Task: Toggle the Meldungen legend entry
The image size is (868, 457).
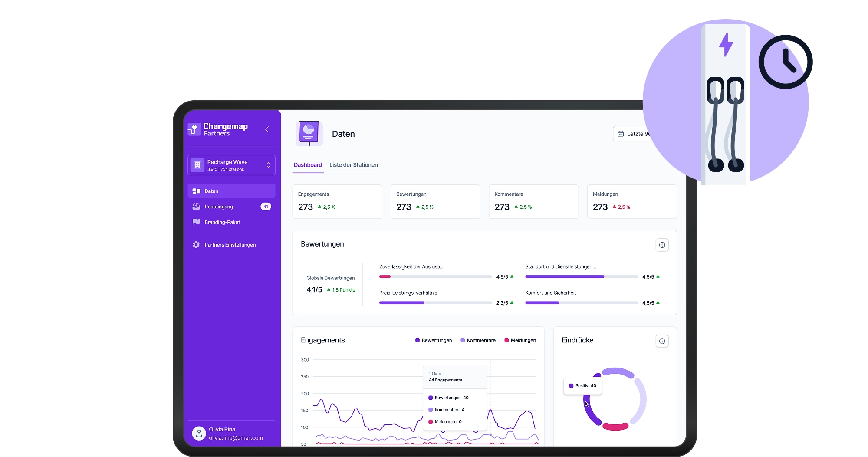Action: coord(520,340)
